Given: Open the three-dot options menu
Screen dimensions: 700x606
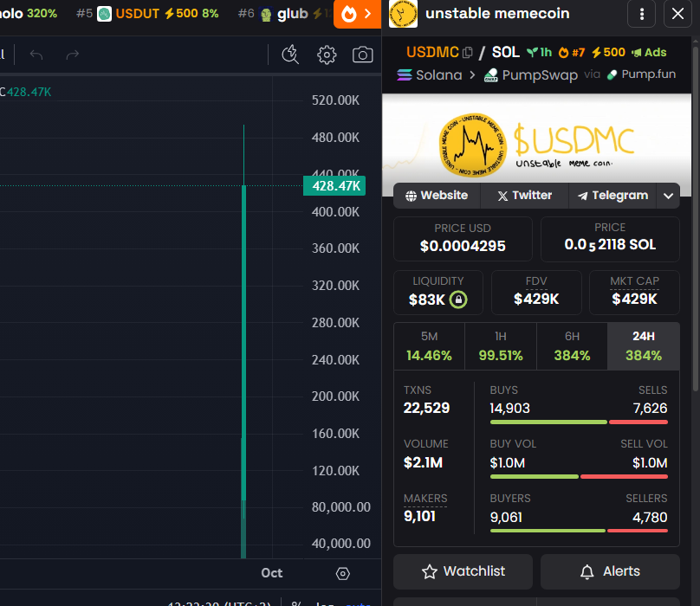Looking at the screenshot, I should 641,14.
